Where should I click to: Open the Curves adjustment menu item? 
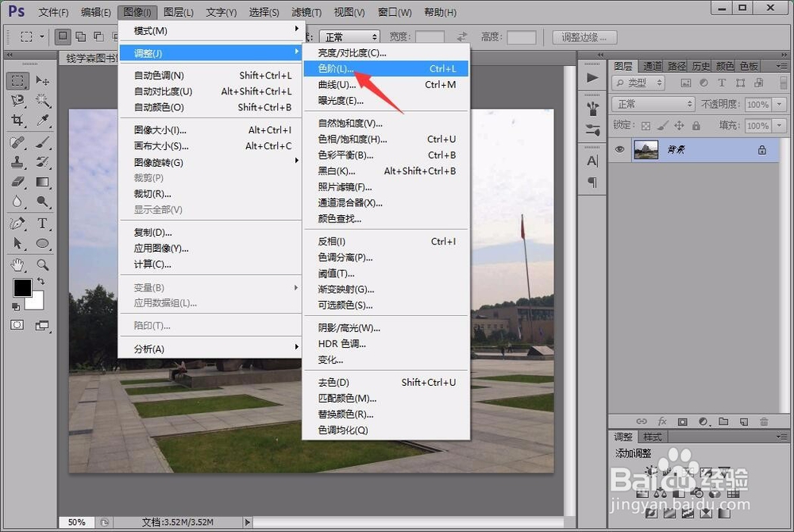(387, 84)
